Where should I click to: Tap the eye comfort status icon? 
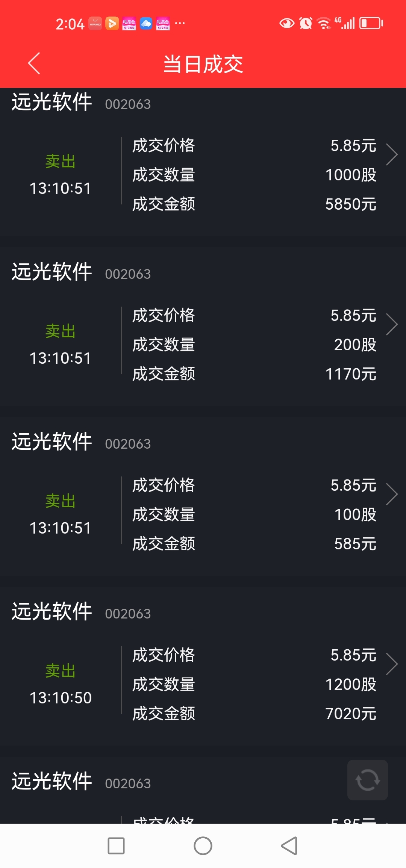(287, 23)
